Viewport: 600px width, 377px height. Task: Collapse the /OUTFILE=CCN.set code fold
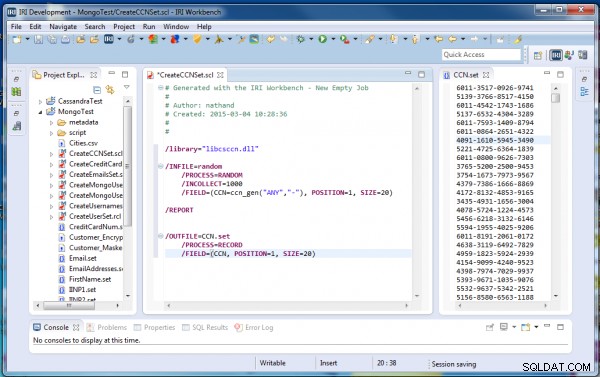(161, 236)
